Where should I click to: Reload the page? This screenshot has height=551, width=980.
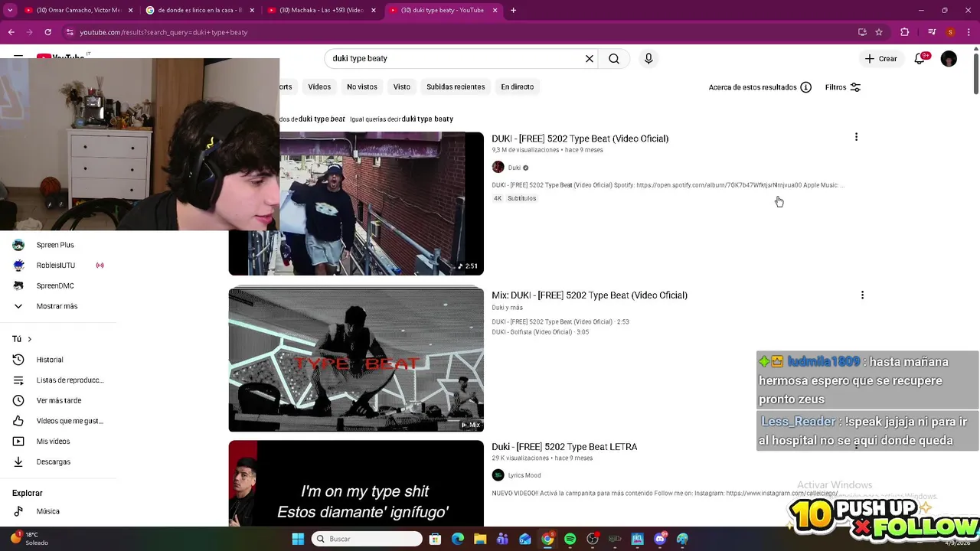click(47, 32)
